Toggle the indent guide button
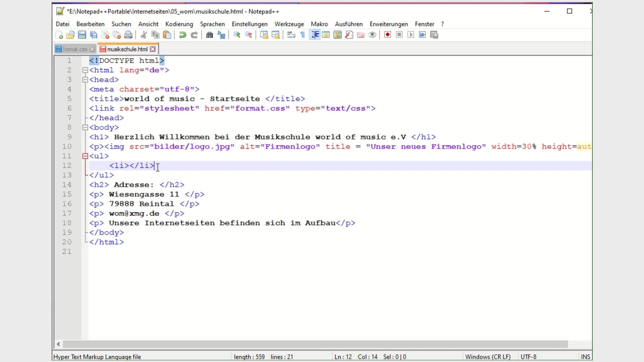The image size is (644, 362). 315,35
